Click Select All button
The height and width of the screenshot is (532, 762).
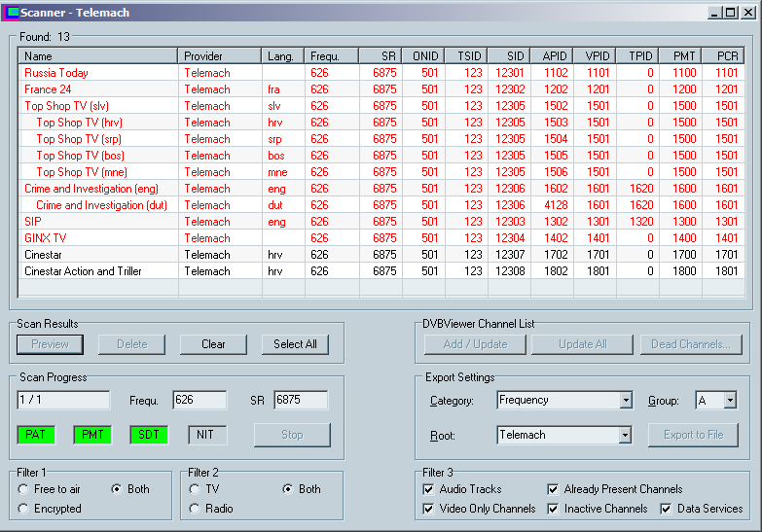295,344
